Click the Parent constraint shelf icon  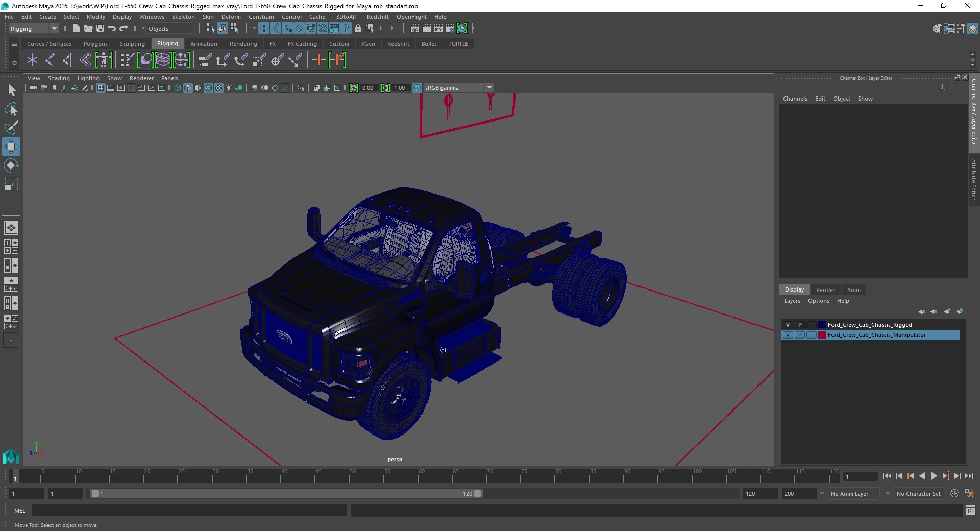(x=205, y=60)
